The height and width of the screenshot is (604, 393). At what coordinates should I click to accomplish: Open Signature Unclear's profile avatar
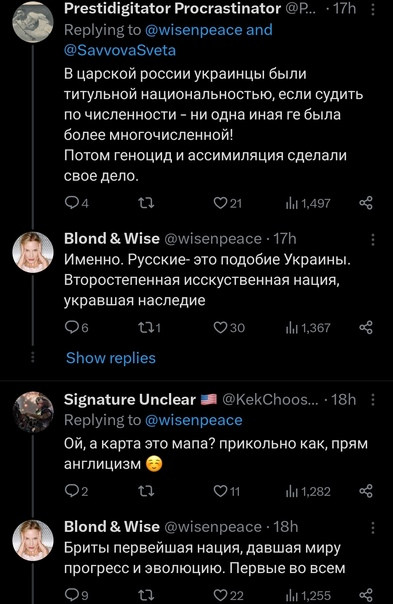coord(33,411)
